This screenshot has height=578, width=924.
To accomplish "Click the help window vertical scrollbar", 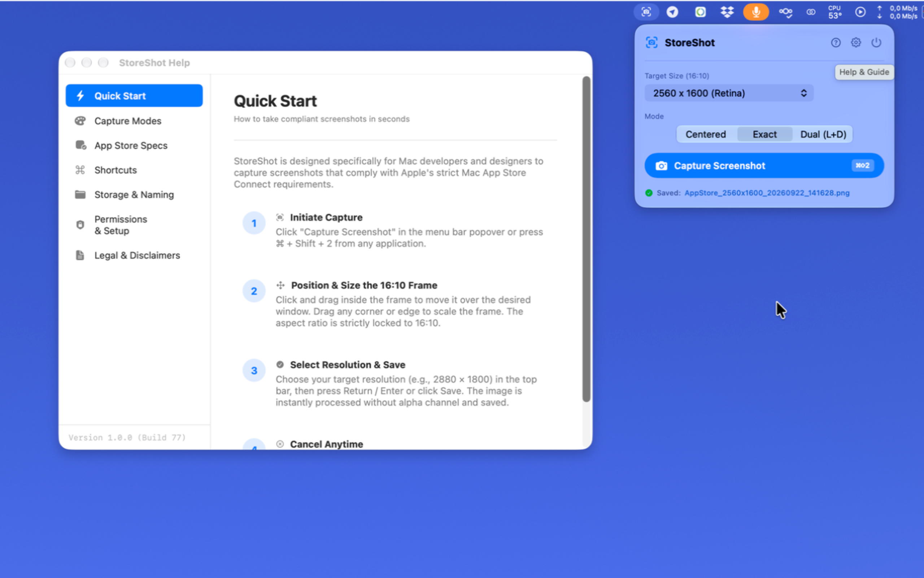I will 586,239.
